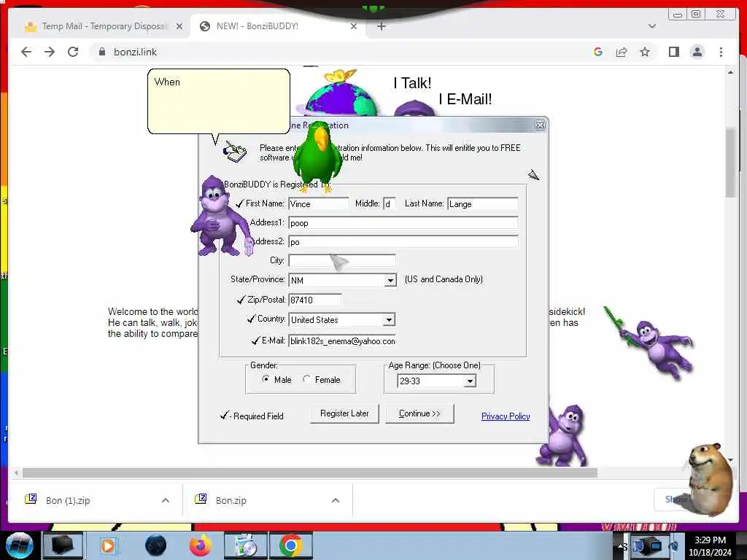Click the Zip/Postal field
Image resolution: width=747 pixels, height=560 pixels.
coord(315,300)
